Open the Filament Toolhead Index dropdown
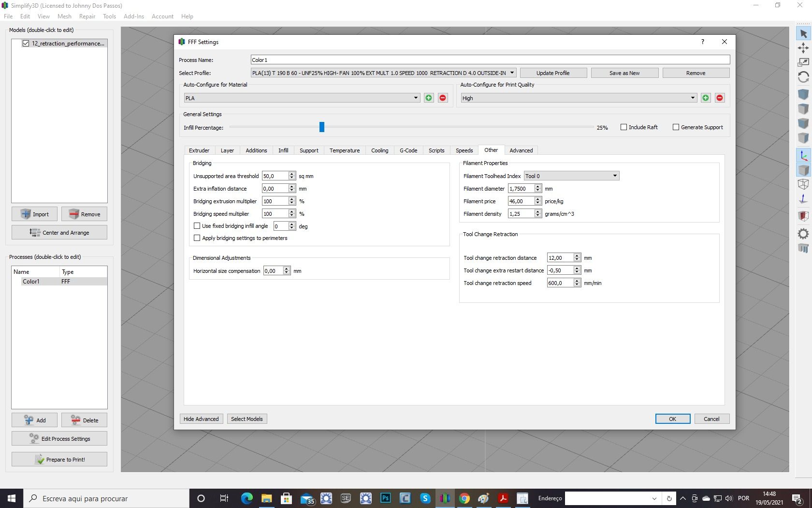The height and width of the screenshot is (508, 812). coord(571,176)
